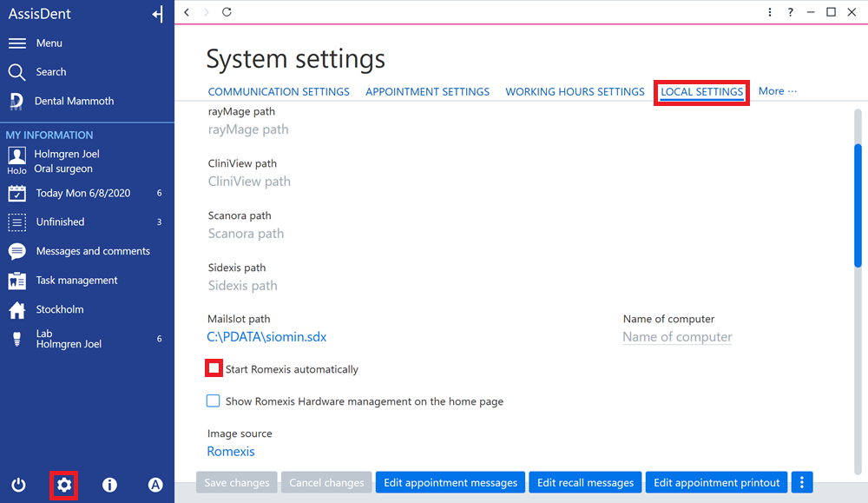
Task: Collapse the AssisDent sidebar with arrow icon
Action: 158,14
